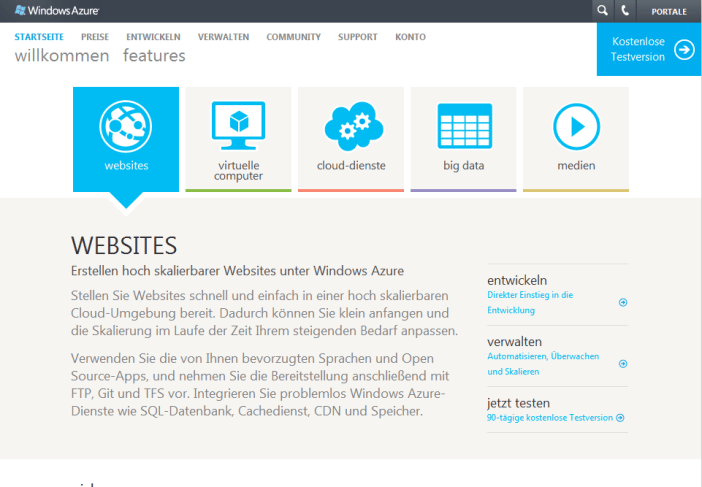Click the entwickeln heading in sidebar
This screenshot has height=487, width=702.
coord(517,280)
